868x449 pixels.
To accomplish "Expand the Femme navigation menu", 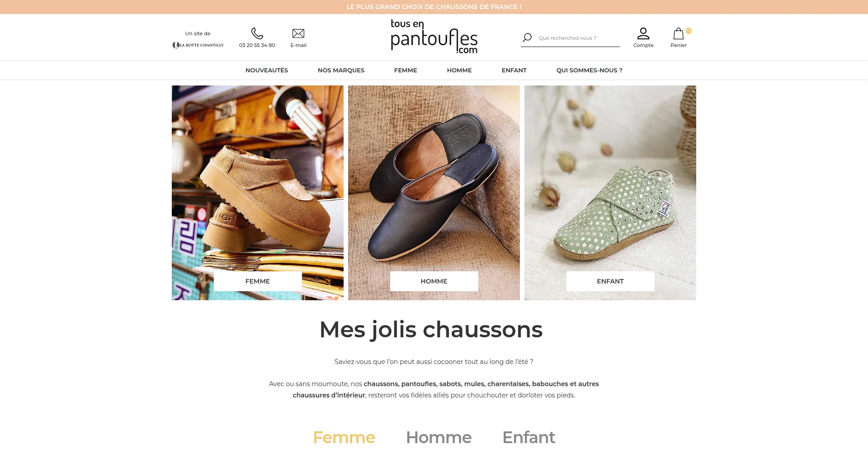I will (406, 70).
